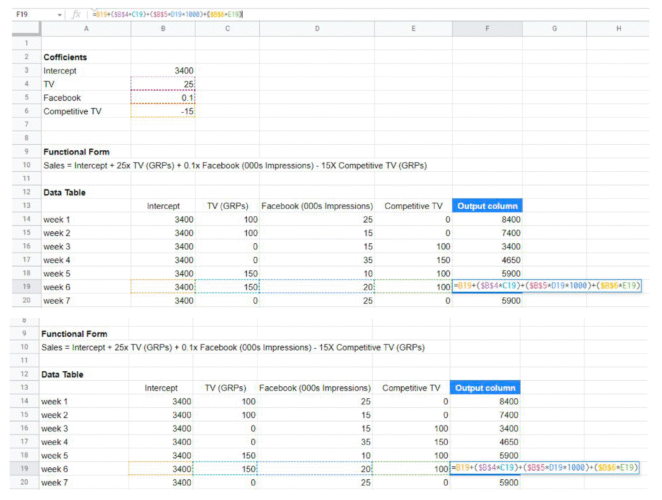Image resolution: width=662 pixels, height=500 pixels.
Task: Select column D header
Action: click(x=317, y=28)
